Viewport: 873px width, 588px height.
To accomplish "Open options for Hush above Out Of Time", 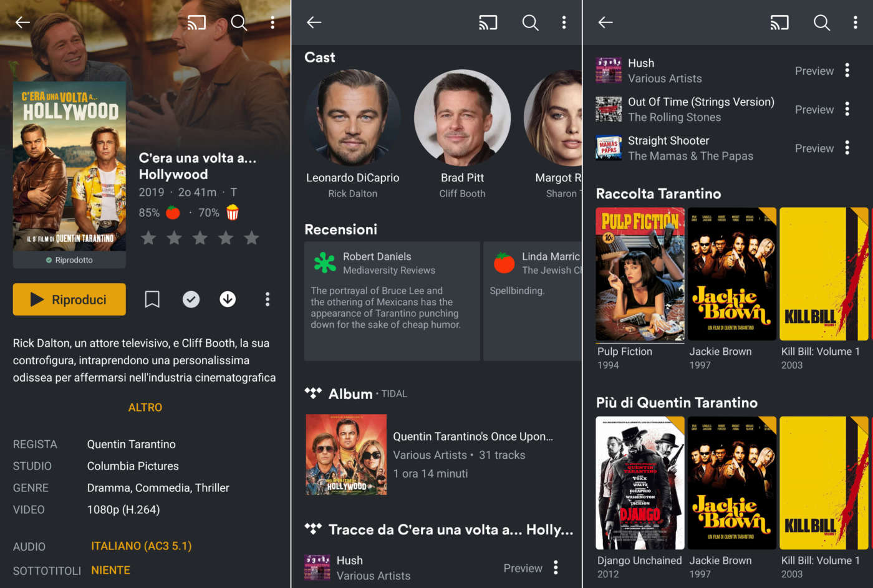I will click(x=847, y=70).
